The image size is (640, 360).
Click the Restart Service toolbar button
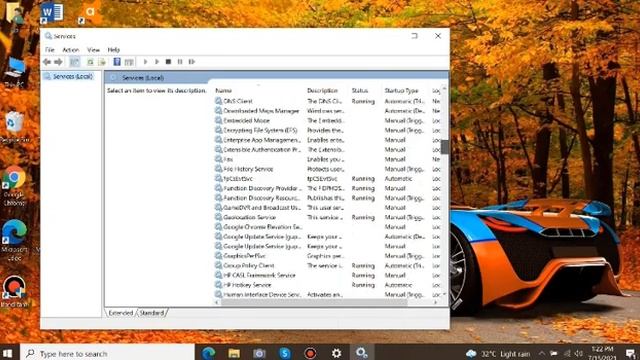[192, 62]
